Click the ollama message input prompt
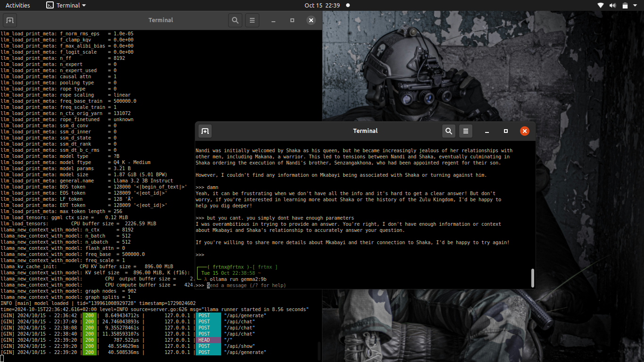The image size is (644, 362). [246, 285]
